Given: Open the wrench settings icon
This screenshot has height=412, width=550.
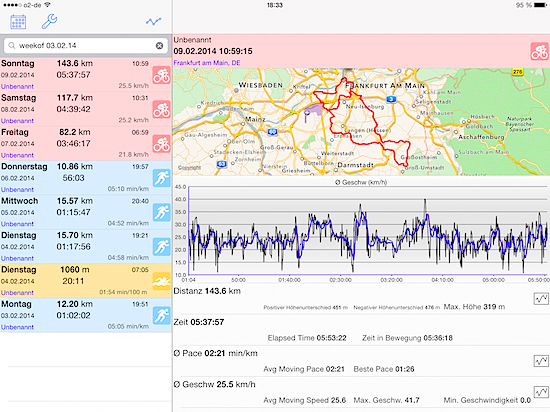Looking at the screenshot, I should tap(49, 21).
